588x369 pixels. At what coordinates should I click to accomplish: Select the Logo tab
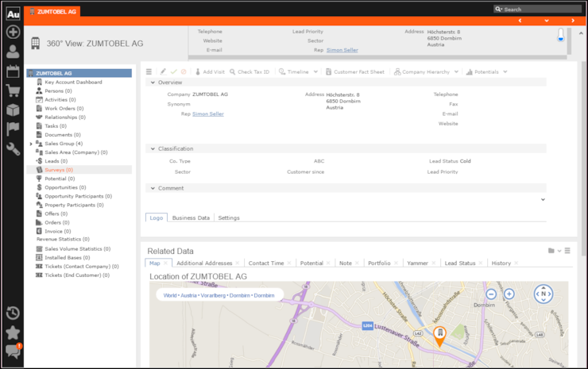coord(157,217)
